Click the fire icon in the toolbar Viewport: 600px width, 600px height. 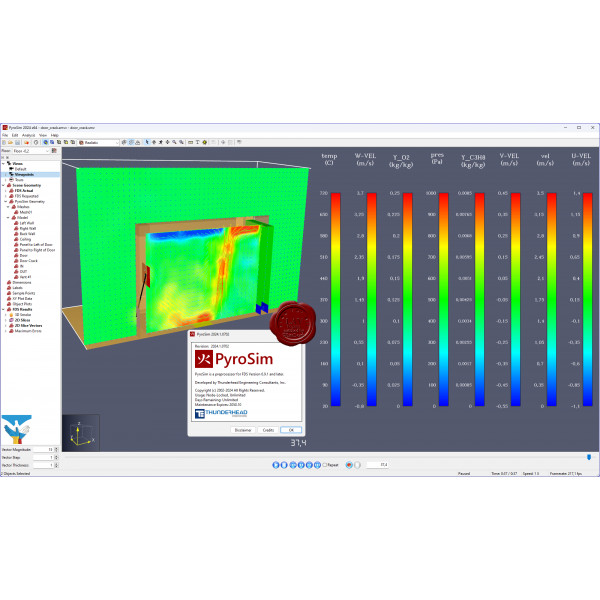point(27,142)
